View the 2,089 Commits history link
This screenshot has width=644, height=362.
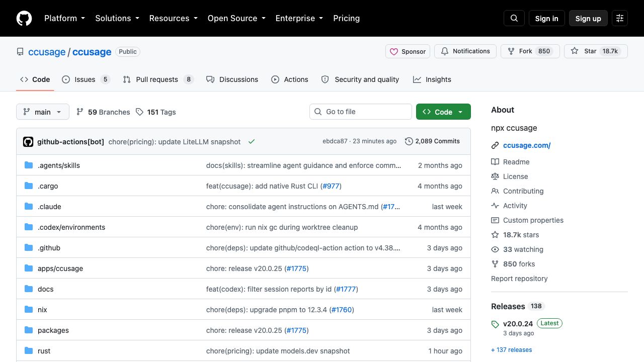433,141
